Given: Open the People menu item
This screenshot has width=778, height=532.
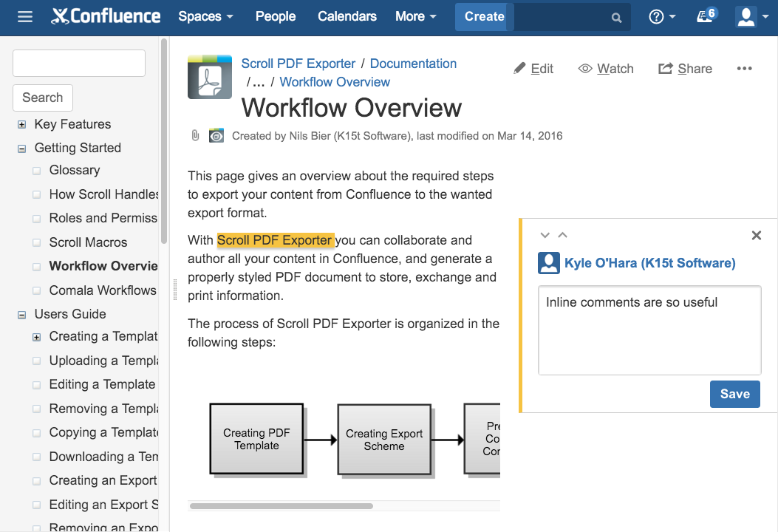Looking at the screenshot, I should pos(276,16).
